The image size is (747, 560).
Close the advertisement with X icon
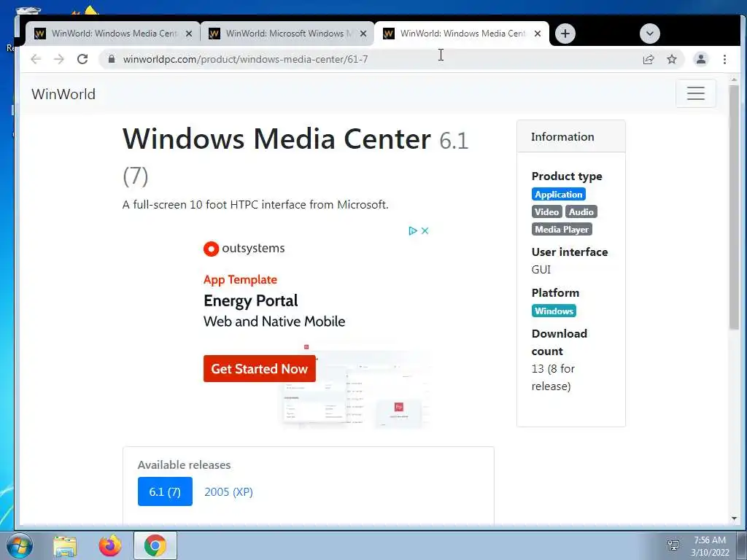coord(425,230)
